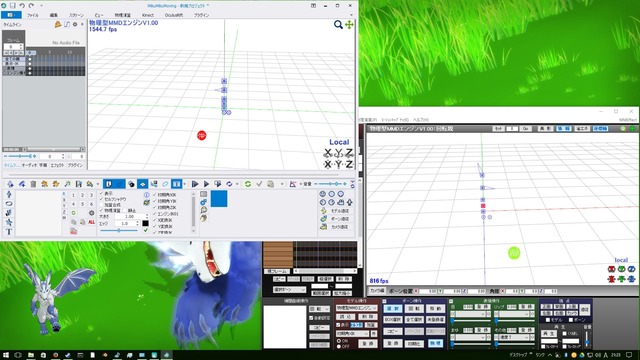The image size is (640, 360).
Task: Click the first play button in MikuMikuMoving toolbar
Action: [195, 184]
